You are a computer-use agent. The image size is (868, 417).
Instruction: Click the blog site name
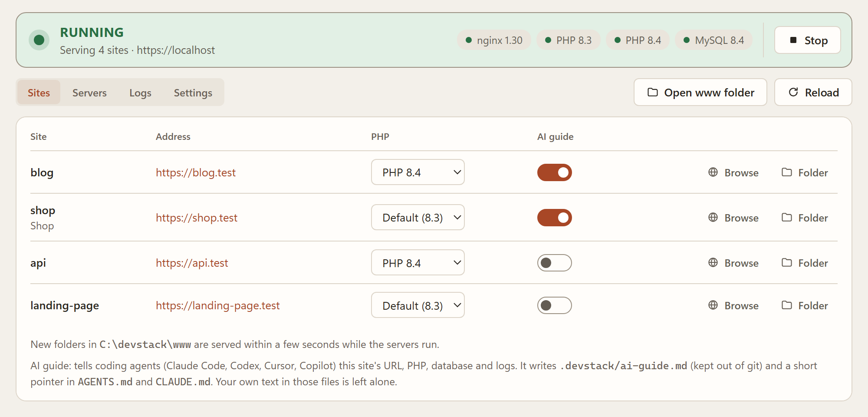pyautogui.click(x=42, y=172)
